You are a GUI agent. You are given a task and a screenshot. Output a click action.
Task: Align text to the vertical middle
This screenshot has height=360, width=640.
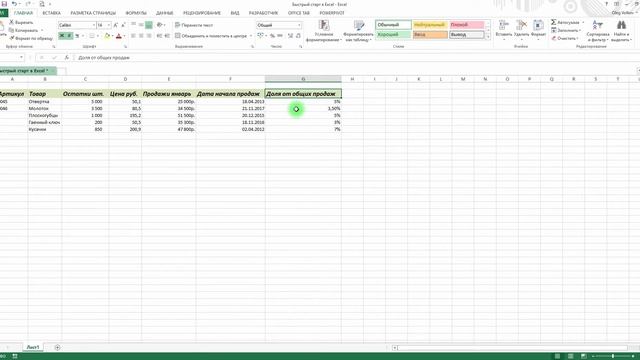(x=141, y=25)
